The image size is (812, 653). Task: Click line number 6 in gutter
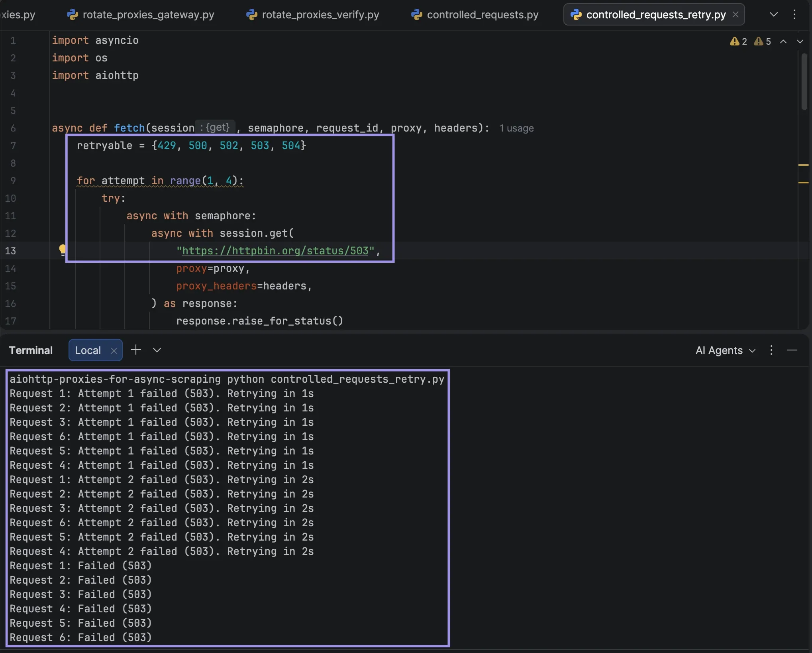(x=13, y=128)
